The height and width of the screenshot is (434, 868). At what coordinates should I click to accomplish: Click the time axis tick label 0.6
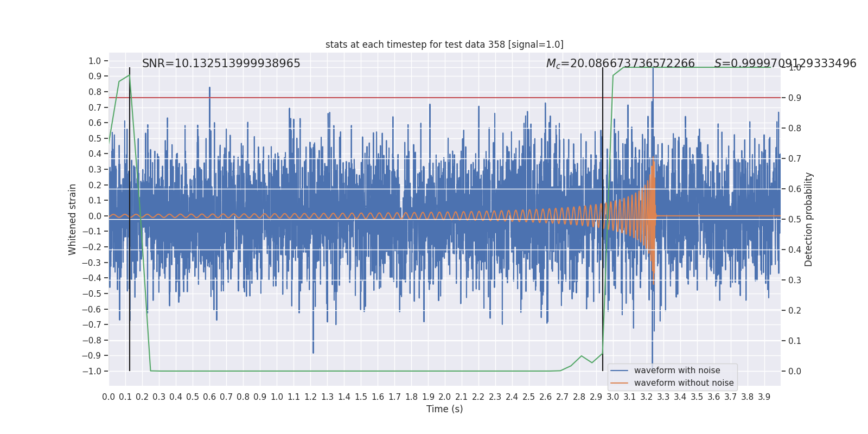point(209,397)
